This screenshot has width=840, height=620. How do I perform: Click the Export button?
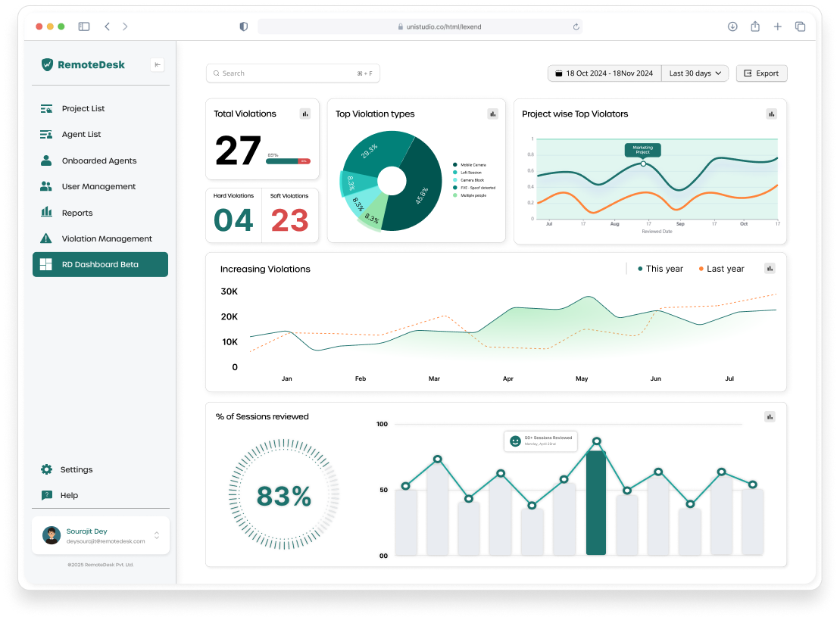(761, 73)
